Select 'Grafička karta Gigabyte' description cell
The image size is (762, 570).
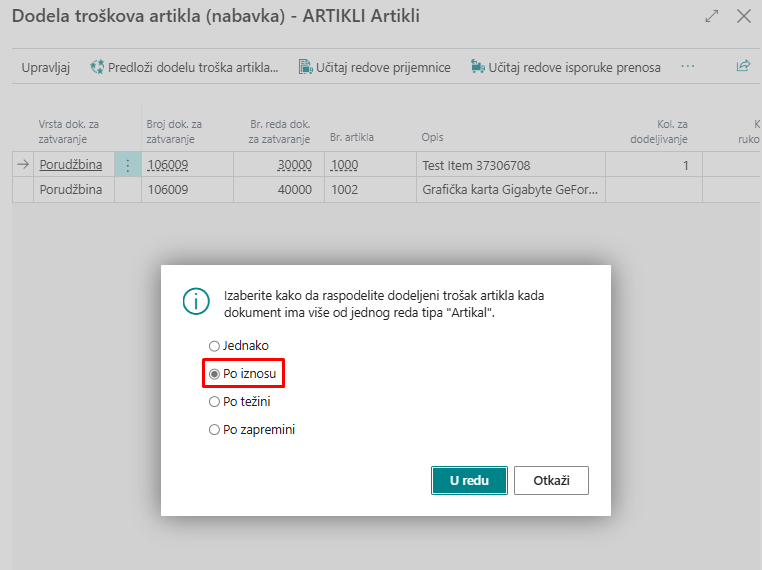click(510, 189)
